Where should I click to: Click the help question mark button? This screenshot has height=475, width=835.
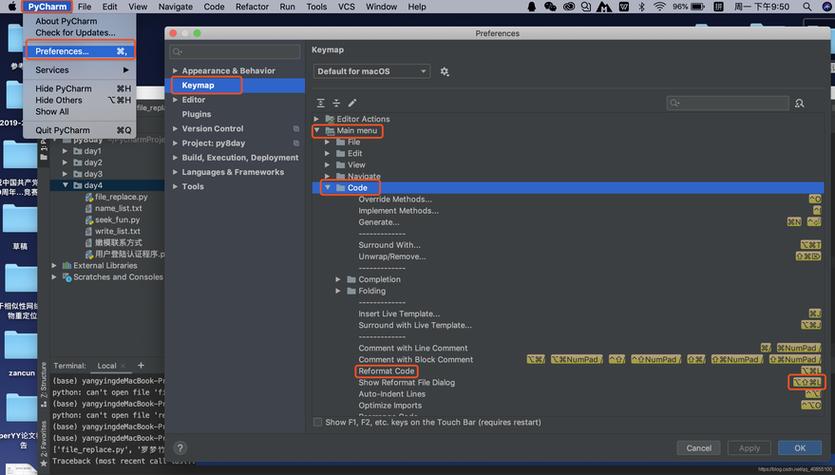click(x=180, y=448)
